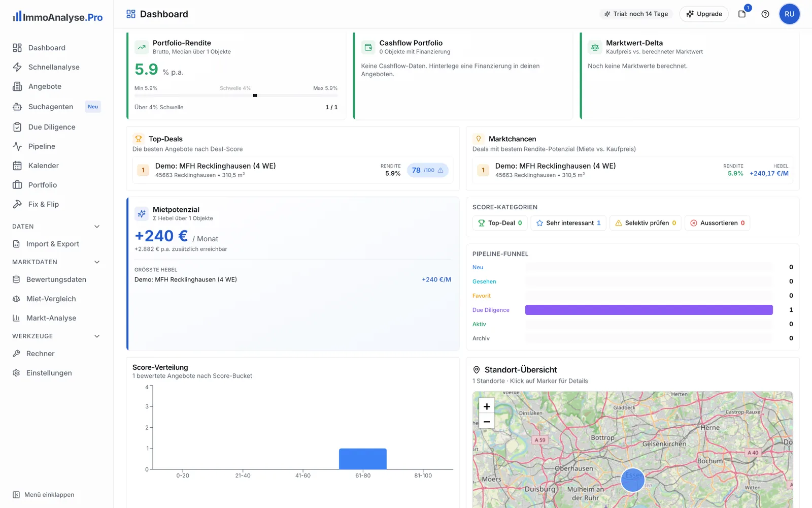Zoom out on the map
The height and width of the screenshot is (508, 812).
pos(487,422)
